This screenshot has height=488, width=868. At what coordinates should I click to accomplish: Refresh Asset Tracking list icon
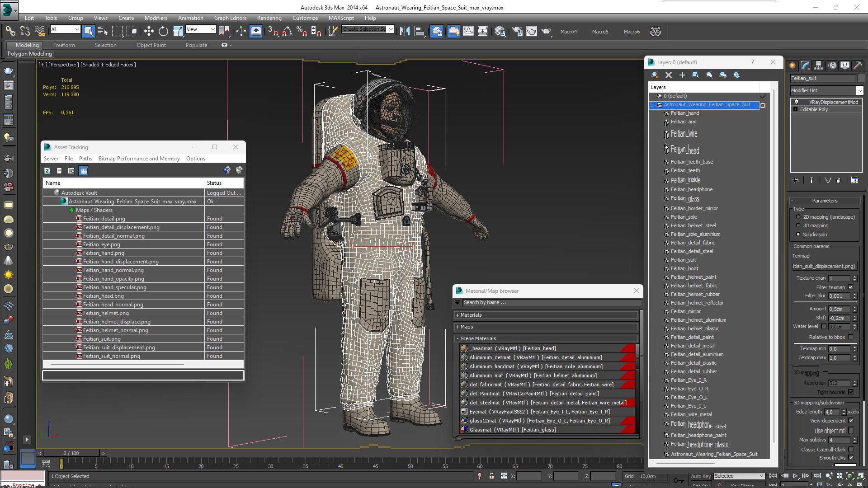pyautogui.click(x=47, y=170)
